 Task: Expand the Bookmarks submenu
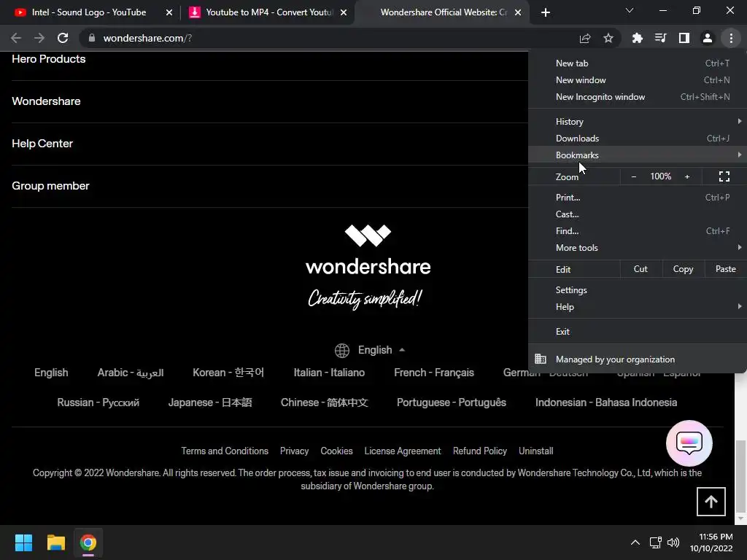638,155
